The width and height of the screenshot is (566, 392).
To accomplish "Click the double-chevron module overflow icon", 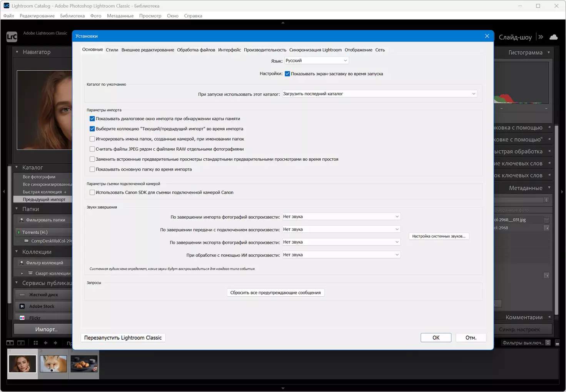I will click(541, 37).
